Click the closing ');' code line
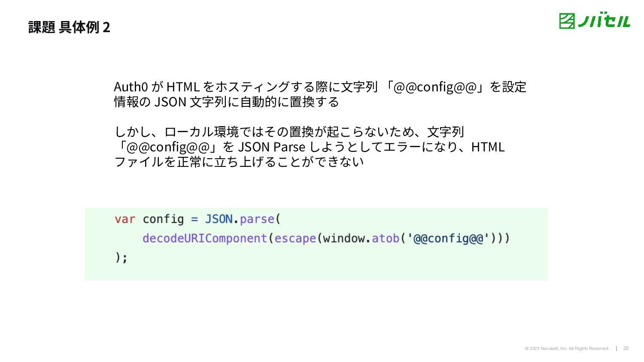Image resolution: width=644 pixels, height=362 pixels. pos(121,257)
